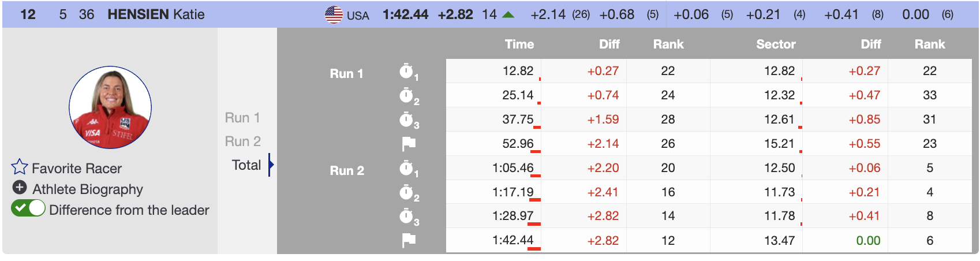Expand Athlete Biography plus icon
Viewport: 980px width, 261px height.
click(x=20, y=188)
